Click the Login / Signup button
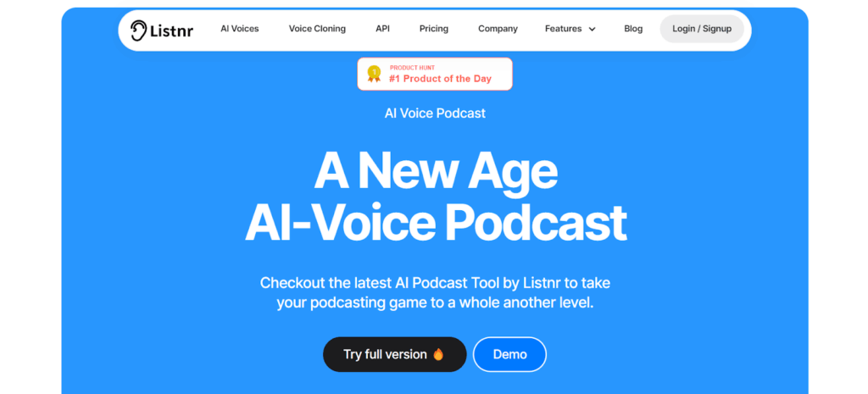 702,29
